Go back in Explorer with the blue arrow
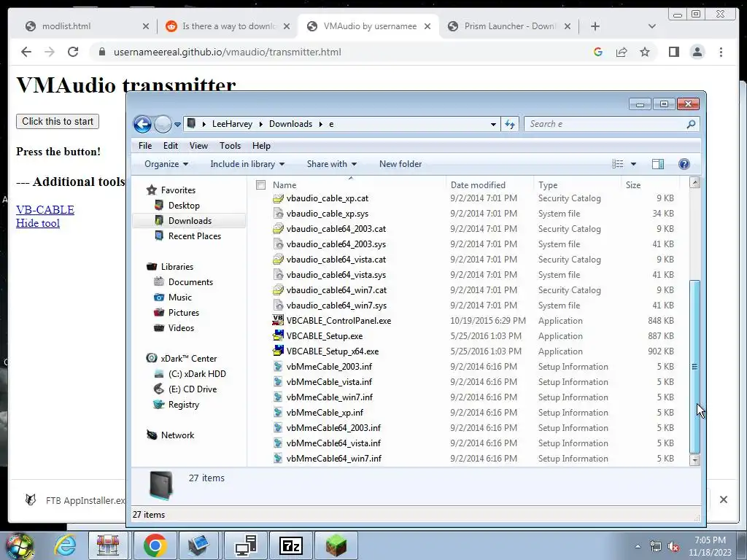 click(x=142, y=124)
